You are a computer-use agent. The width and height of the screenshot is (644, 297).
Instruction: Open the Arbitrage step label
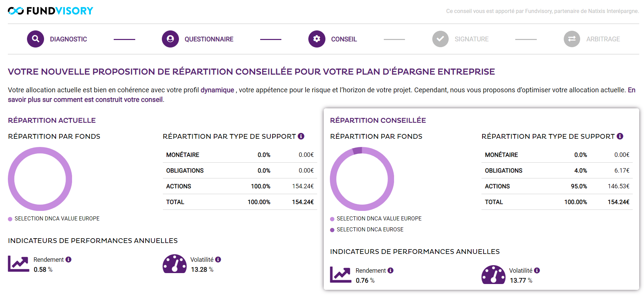pos(603,39)
